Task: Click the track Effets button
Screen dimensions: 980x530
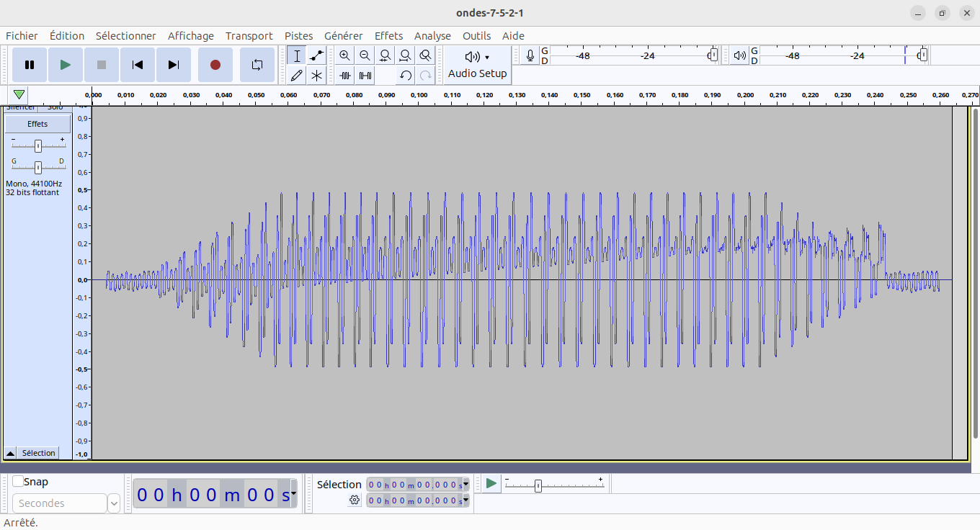Action: pyautogui.click(x=37, y=124)
